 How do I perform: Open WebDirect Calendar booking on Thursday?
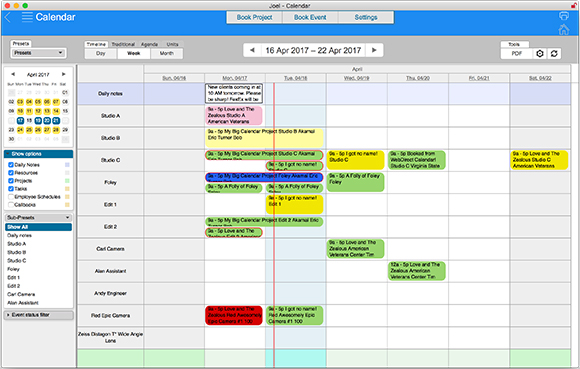tap(417, 160)
